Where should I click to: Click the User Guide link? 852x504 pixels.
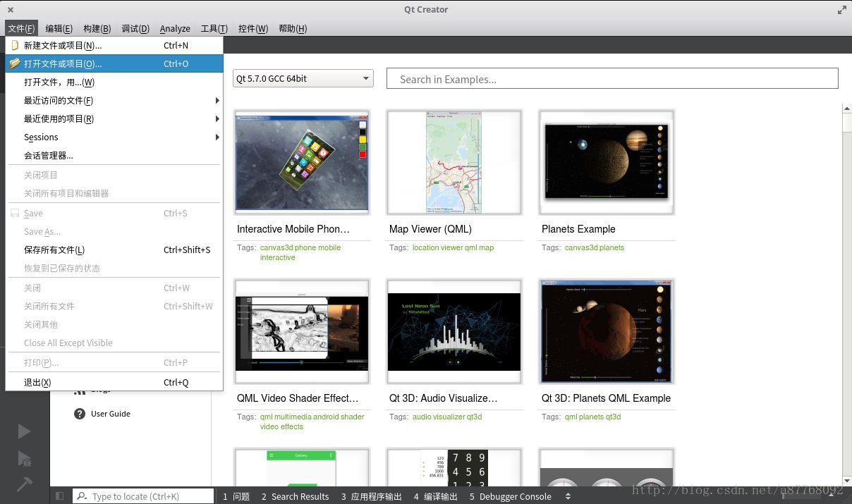pyautogui.click(x=111, y=414)
